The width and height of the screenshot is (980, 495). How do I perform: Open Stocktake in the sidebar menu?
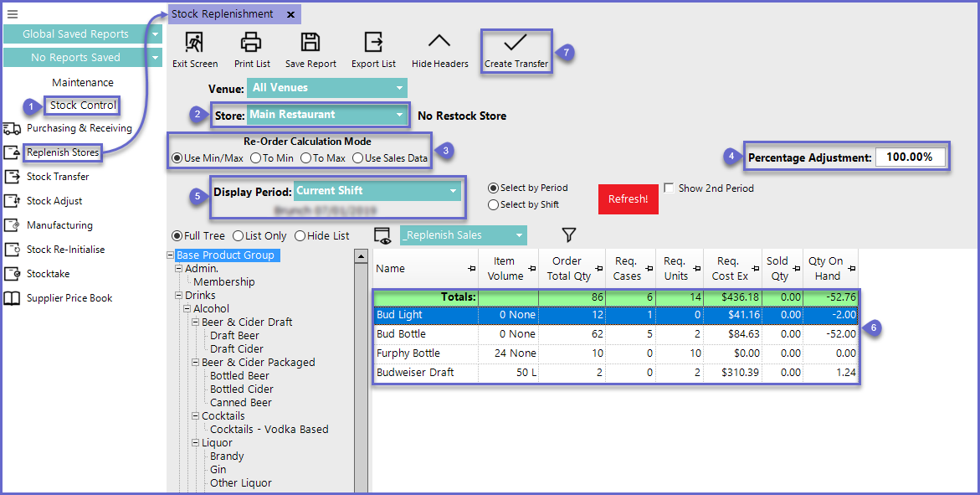49,274
